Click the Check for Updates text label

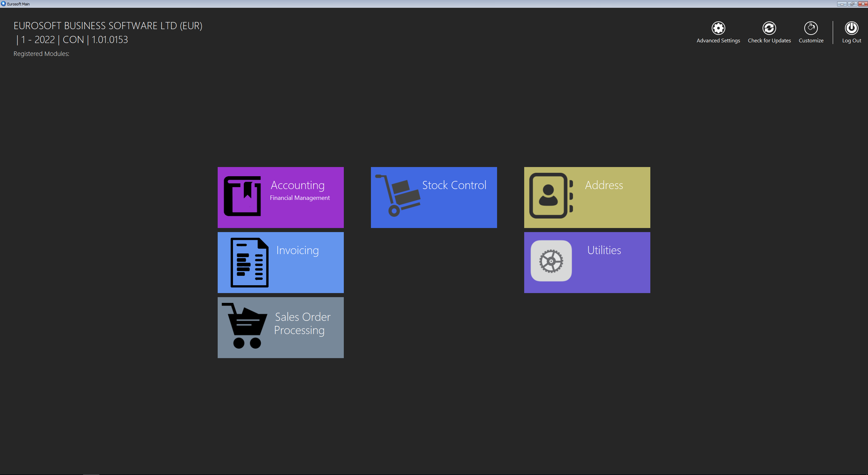click(x=769, y=41)
